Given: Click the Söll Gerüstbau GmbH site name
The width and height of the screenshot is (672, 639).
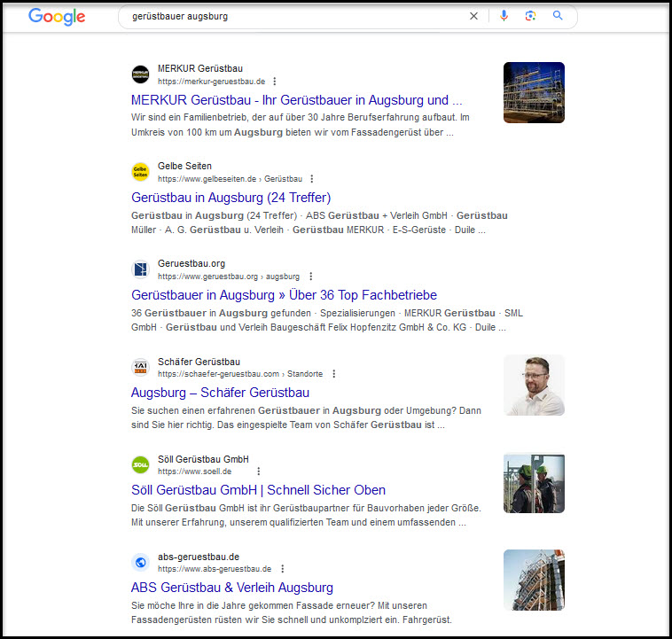Looking at the screenshot, I should click(x=203, y=459).
